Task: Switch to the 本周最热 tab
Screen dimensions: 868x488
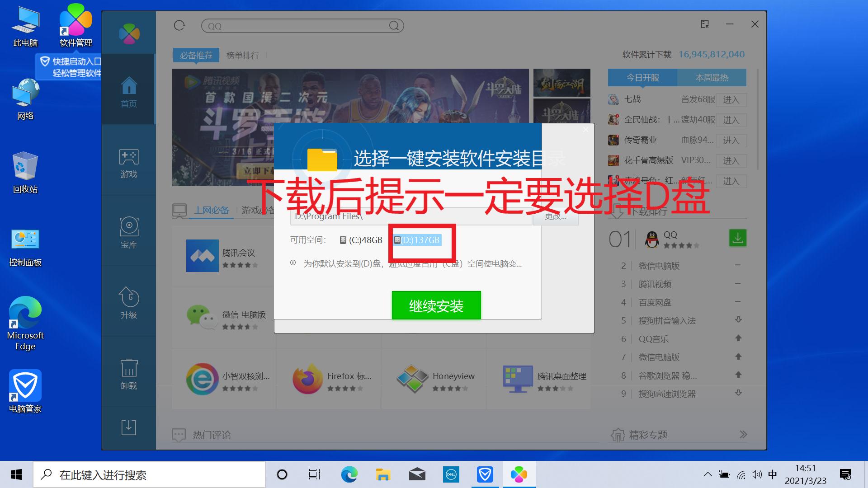Action: coord(711,77)
